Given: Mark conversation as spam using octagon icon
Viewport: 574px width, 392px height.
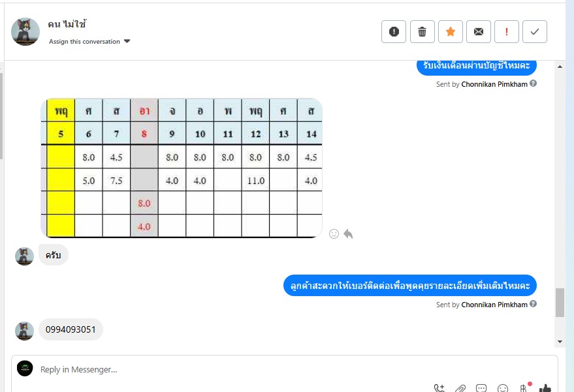Looking at the screenshot, I should [394, 31].
